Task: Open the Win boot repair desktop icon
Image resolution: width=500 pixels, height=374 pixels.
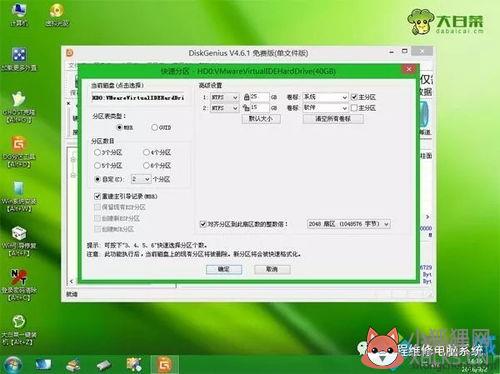Action: [19, 241]
